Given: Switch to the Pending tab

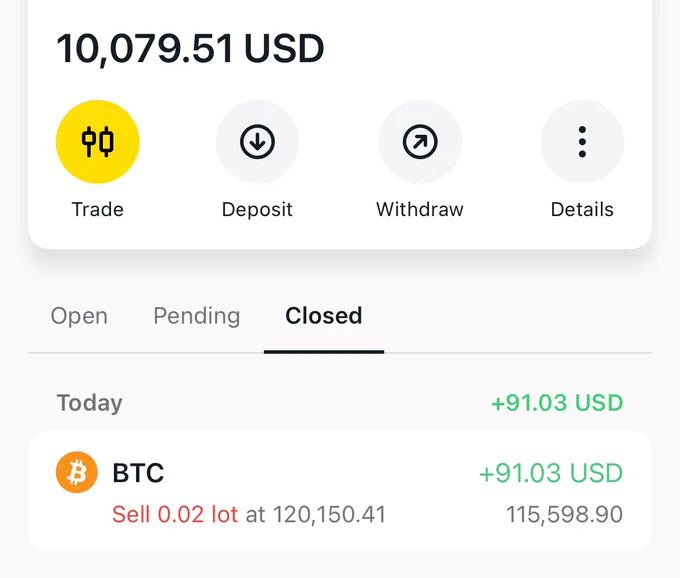Looking at the screenshot, I should 197,316.
